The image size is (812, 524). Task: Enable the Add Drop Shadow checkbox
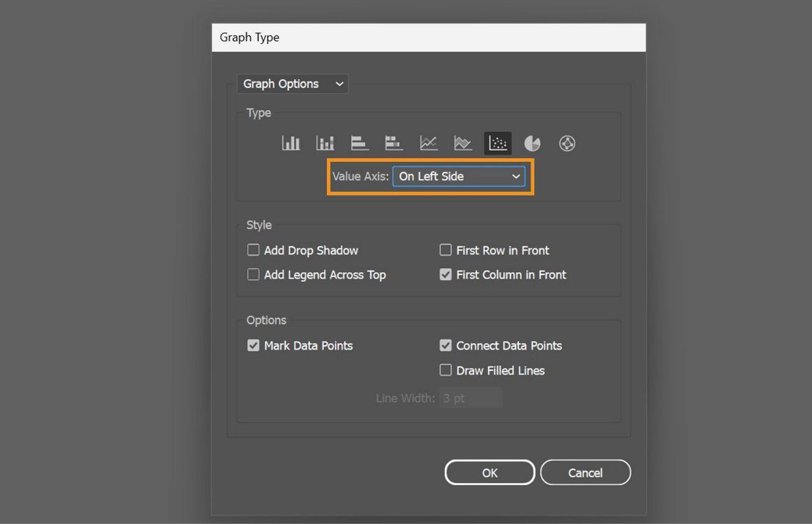[x=253, y=250]
